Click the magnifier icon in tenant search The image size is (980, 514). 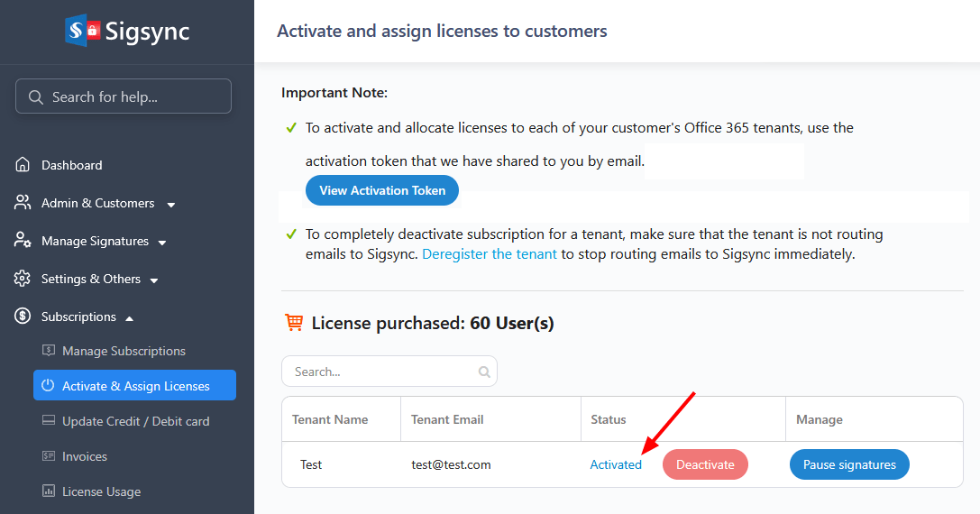coord(484,372)
